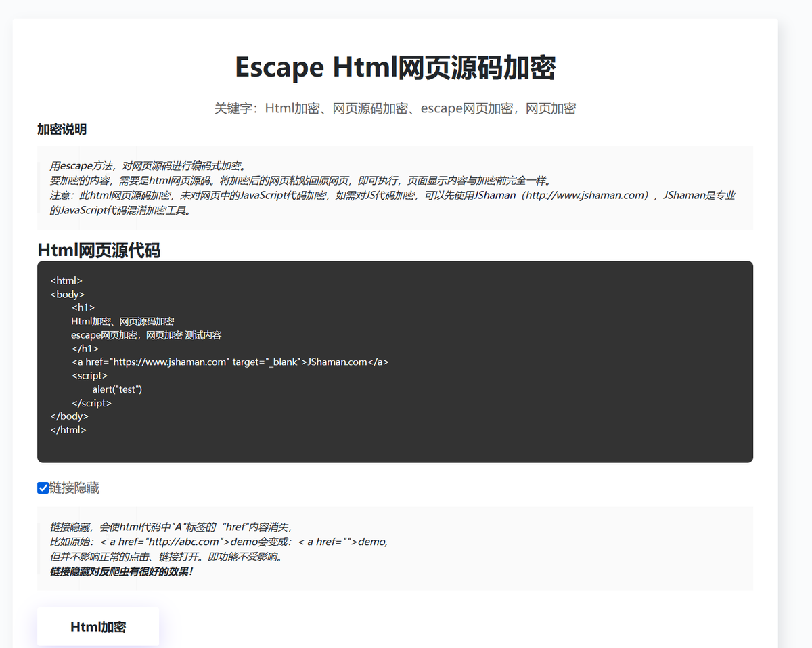Image resolution: width=812 pixels, height=648 pixels.
Task: Click the Html网页源代码 heading
Action: coord(99,250)
